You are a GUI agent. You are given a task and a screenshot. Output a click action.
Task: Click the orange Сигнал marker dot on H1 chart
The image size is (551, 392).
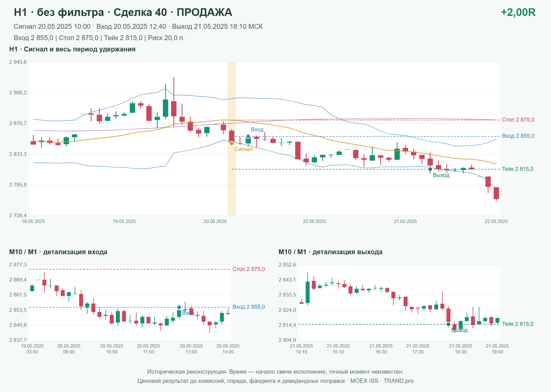(x=232, y=143)
